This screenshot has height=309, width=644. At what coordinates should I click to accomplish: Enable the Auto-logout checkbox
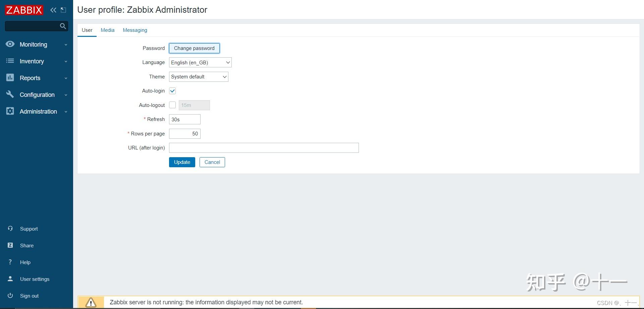coord(172,105)
